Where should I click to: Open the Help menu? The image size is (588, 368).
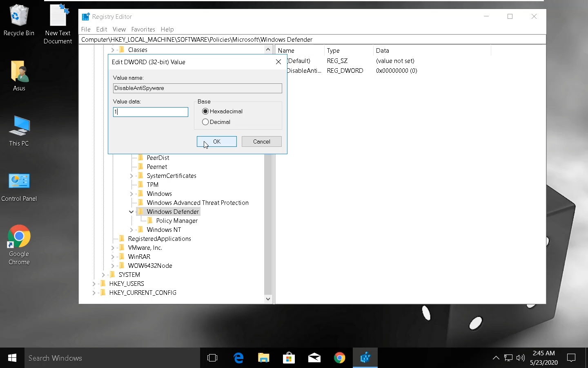pyautogui.click(x=167, y=29)
